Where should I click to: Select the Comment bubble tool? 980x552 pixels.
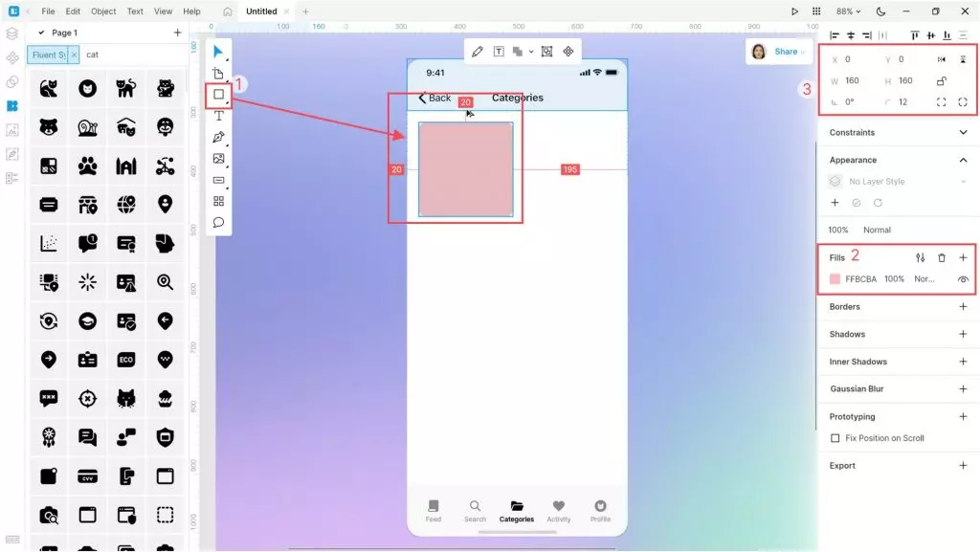point(218,222)
